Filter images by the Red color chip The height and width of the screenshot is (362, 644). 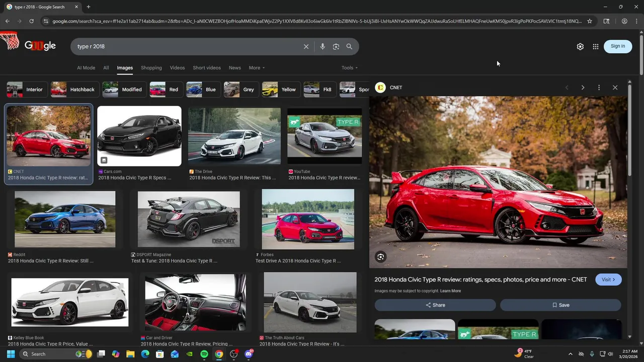coord(166,89)
